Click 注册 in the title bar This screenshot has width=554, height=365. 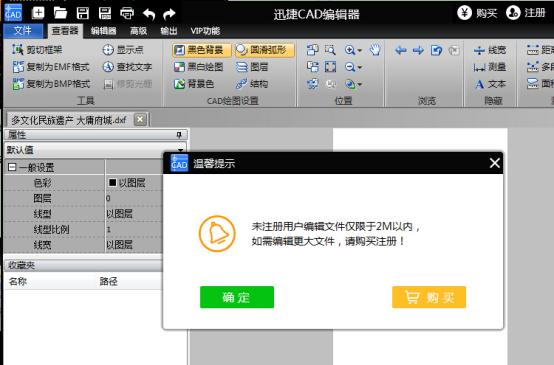click(526, 13)
